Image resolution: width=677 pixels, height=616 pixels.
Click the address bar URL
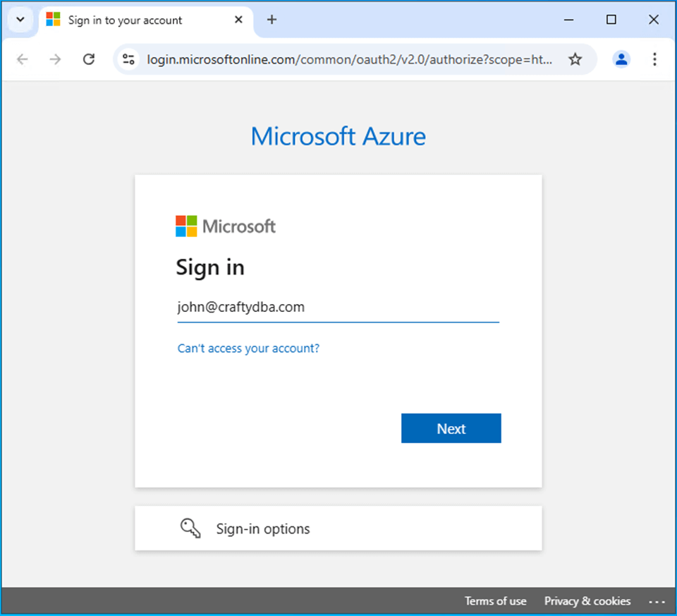[349, 59]
